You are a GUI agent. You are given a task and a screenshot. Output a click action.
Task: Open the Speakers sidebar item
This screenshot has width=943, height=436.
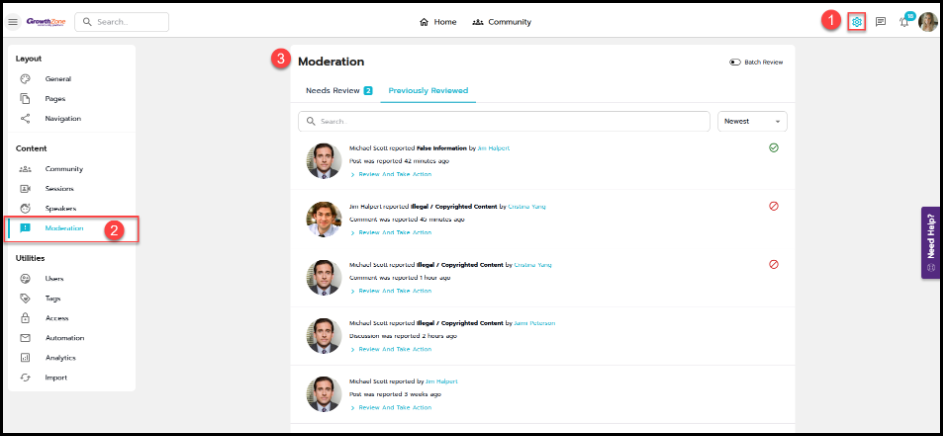point(60,208)
